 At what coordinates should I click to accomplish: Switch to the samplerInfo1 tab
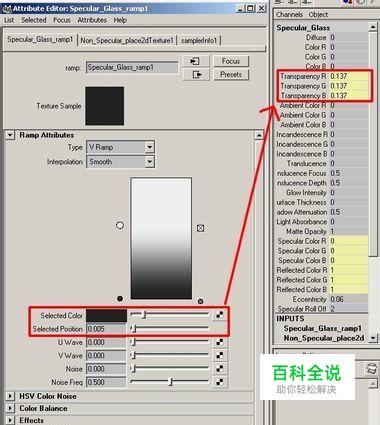pos(199,41)
